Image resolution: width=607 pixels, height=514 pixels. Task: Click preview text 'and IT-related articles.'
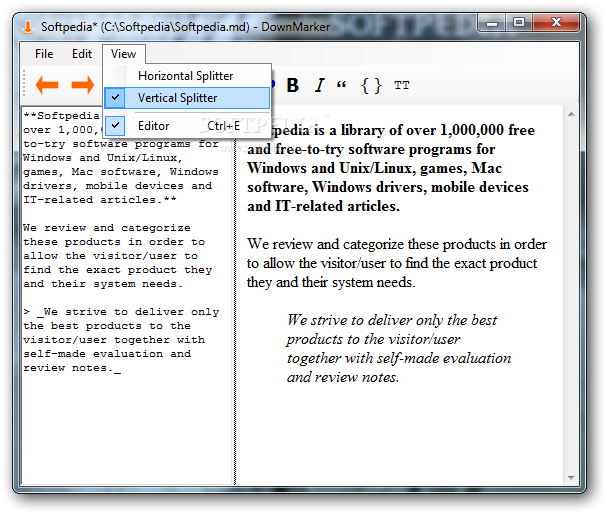(323, 206)
